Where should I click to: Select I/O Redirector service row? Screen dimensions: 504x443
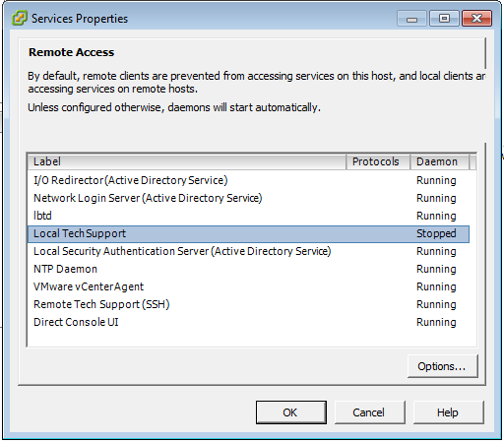(x=248, y=180)
